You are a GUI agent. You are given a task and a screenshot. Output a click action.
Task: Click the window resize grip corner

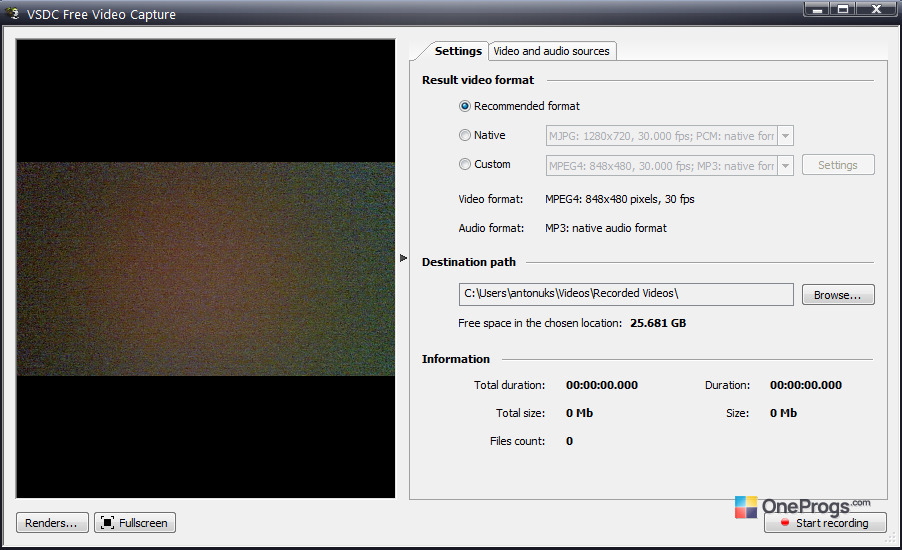pos(891,538)
